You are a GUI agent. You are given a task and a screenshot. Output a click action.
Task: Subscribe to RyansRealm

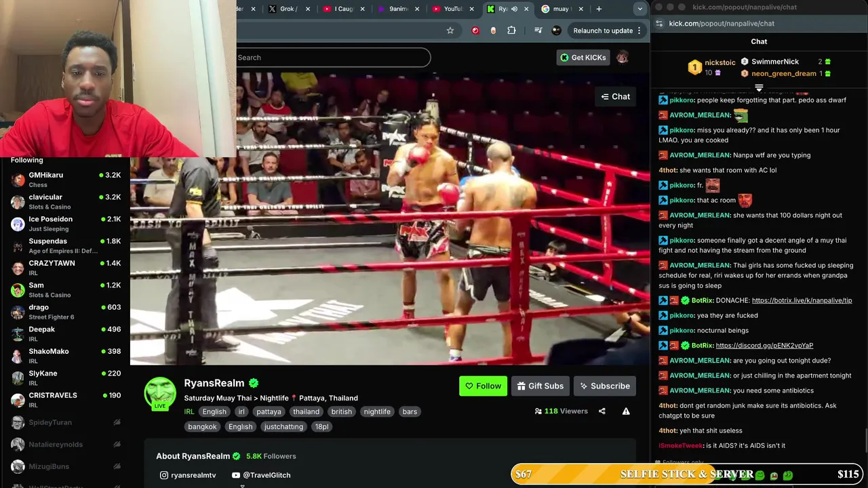click(605, 386)
